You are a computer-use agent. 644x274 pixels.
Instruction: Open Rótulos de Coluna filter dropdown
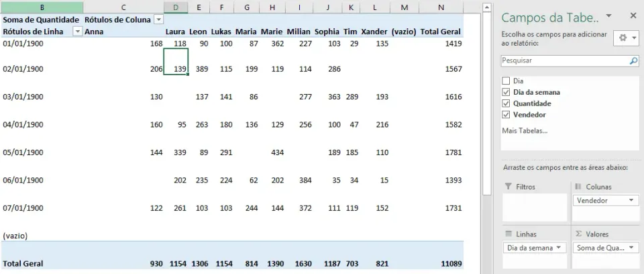click(158, 19)
